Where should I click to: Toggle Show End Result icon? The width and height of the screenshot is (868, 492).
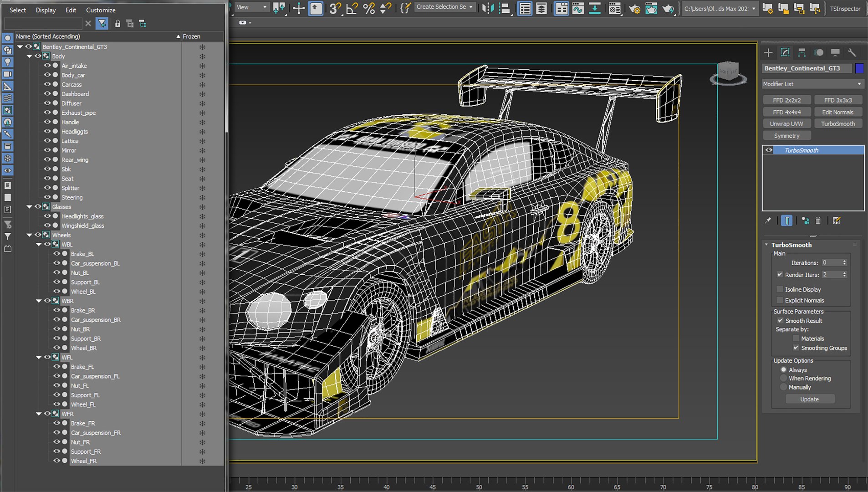click(786, 220)
